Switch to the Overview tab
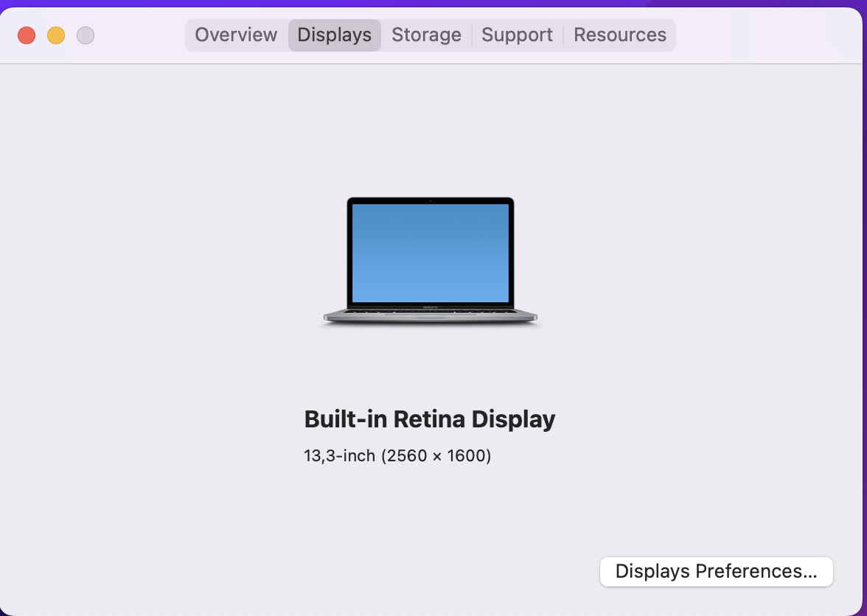 [x=235, y=35]
